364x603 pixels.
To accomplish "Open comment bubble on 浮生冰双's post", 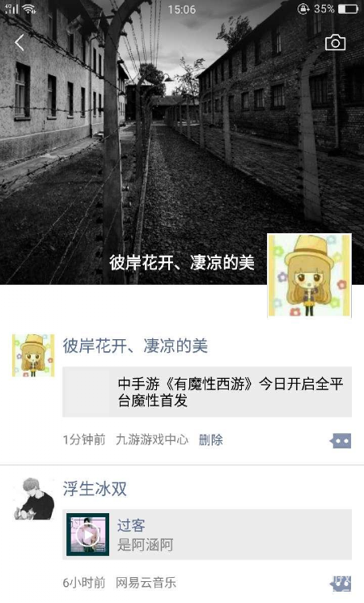I will (341, 584).
